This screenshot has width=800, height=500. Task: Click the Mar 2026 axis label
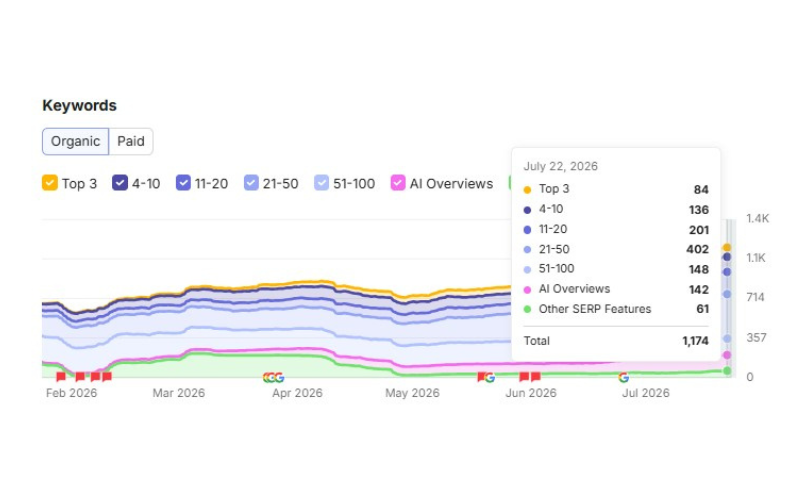point(179,393)
